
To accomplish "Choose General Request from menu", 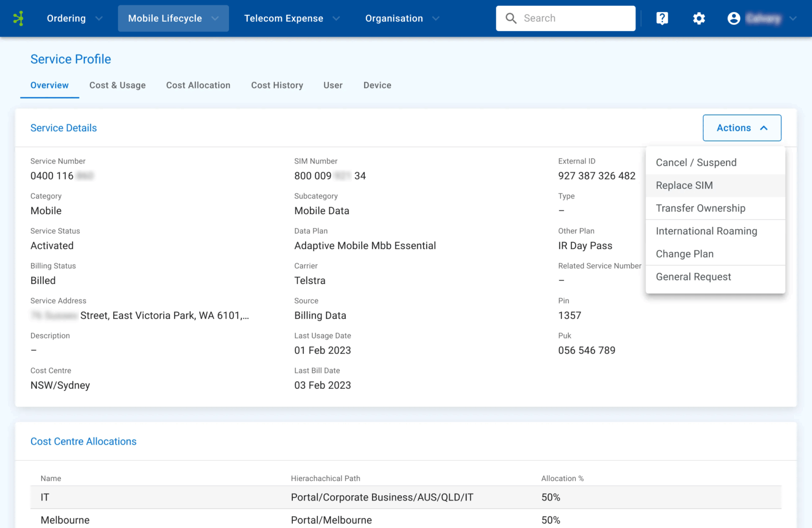I will tap(693, 277).
